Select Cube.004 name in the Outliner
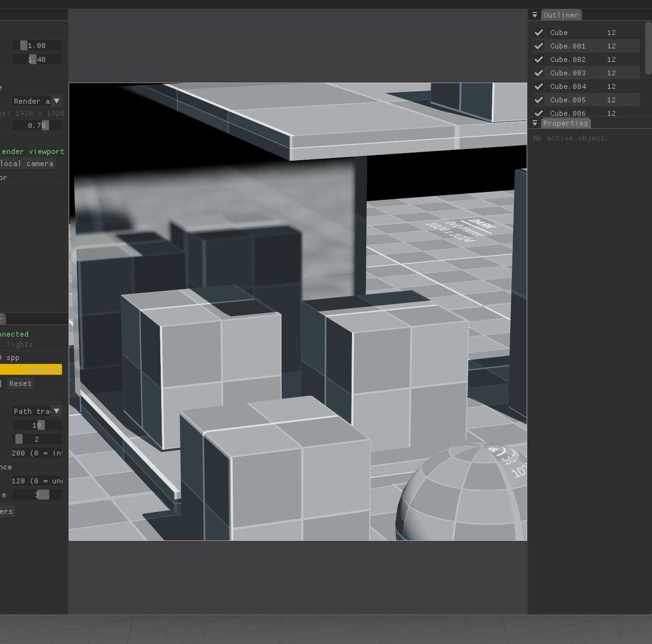Viewport: 652px width, 644px height. [568, 86]
